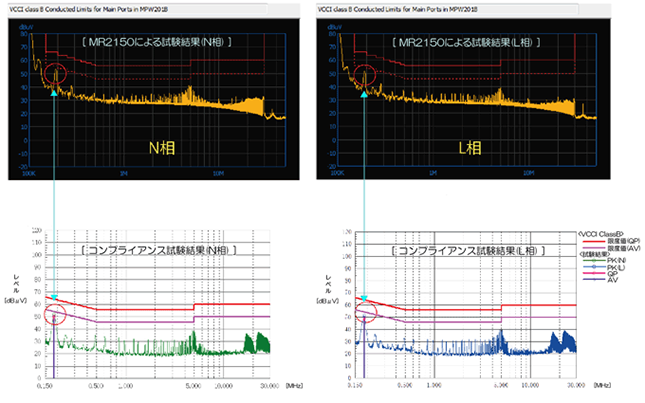
Task: Click the dBuV unit label in the N相 chart
Action: (x=26, y=27)
